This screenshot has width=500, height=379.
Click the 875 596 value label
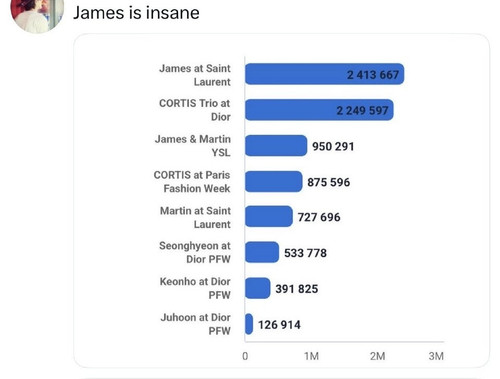pyautogui.click(x=328, y=182)
